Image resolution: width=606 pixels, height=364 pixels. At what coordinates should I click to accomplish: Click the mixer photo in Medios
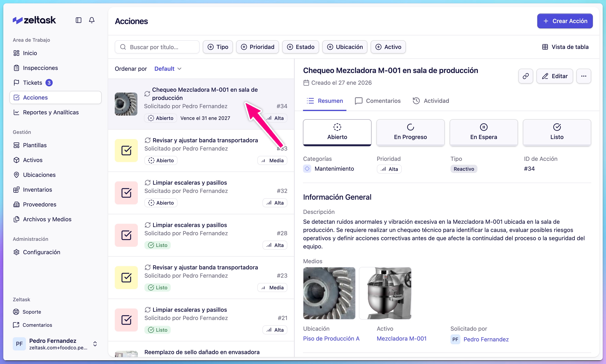[385, 293]
